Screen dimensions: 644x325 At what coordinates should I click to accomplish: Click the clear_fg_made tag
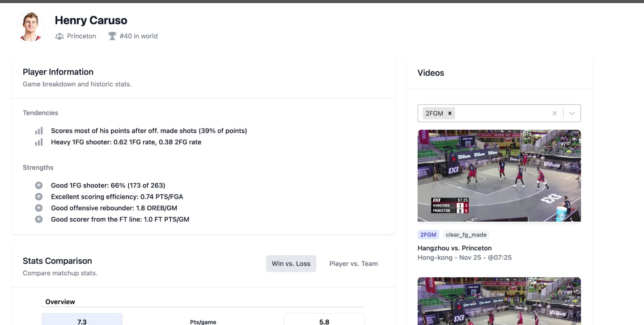coord(466,235)
